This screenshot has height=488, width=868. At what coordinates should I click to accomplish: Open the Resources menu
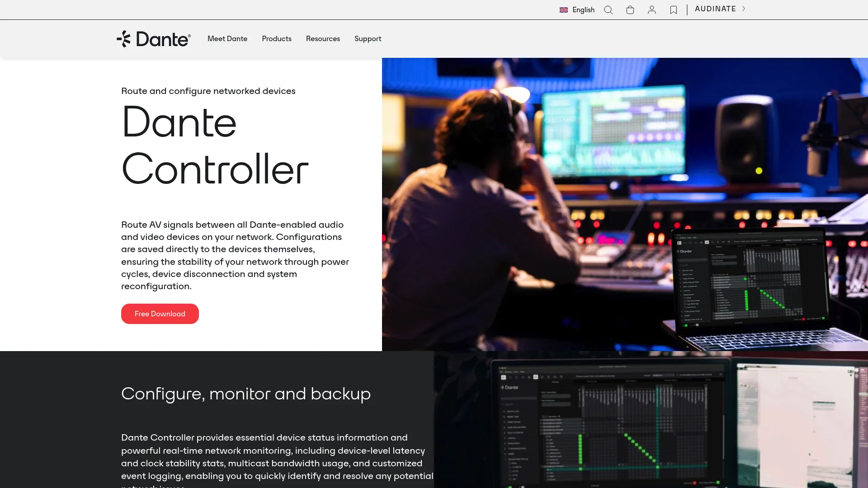323,39
